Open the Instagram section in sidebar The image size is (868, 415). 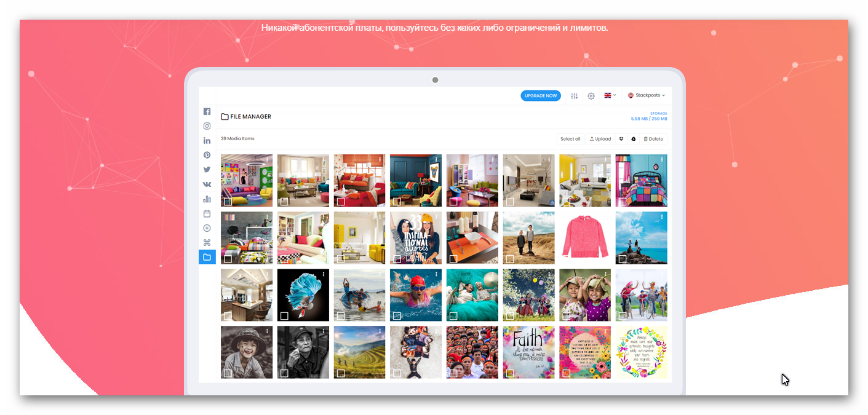tap(207, 126)
